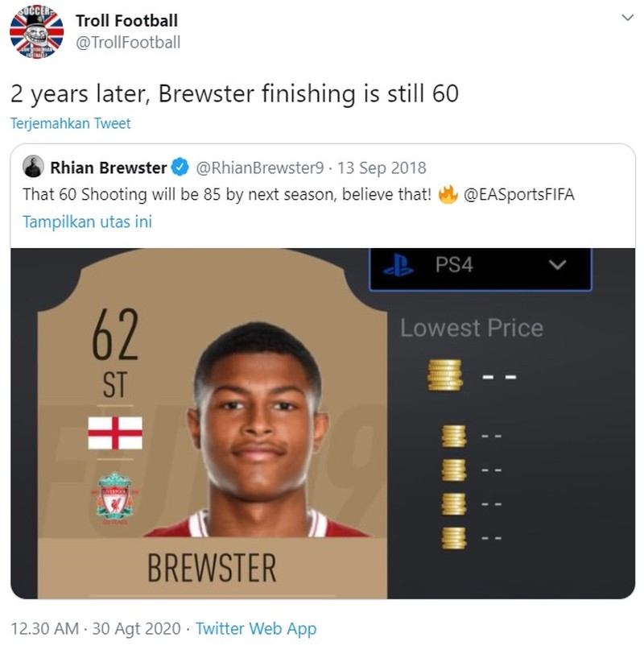This screenshot has width=644, height=650.
Task: Click the Liverpool club crest
Action: 115,495
